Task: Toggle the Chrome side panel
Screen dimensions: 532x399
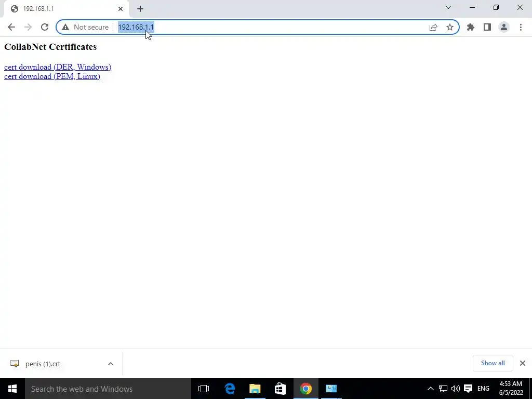Action: click(x=487, y=27)
